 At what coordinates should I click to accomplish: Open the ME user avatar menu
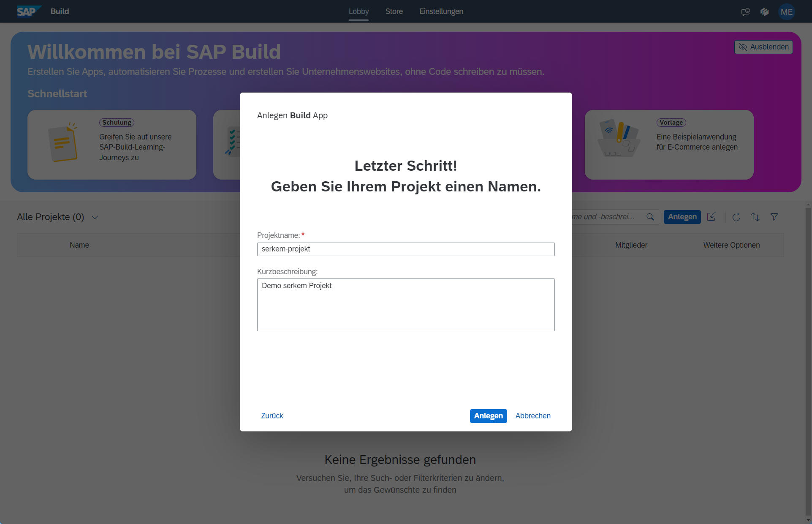tap(786, 12)
